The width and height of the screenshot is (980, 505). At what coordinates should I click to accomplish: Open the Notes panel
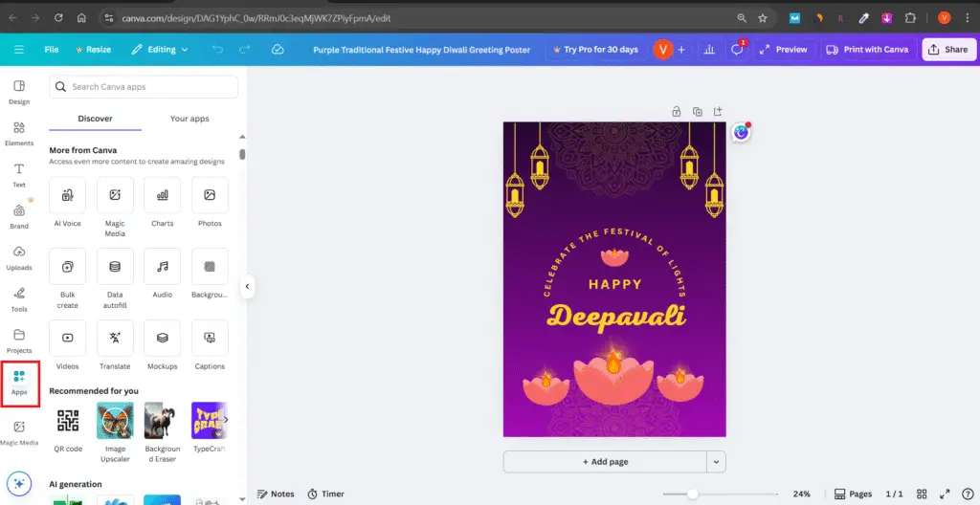(x=277, y=494)
